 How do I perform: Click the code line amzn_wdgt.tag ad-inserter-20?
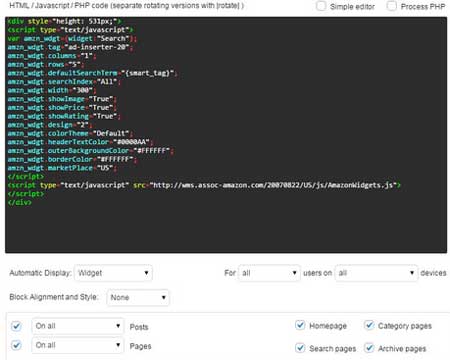click(70, 47)
